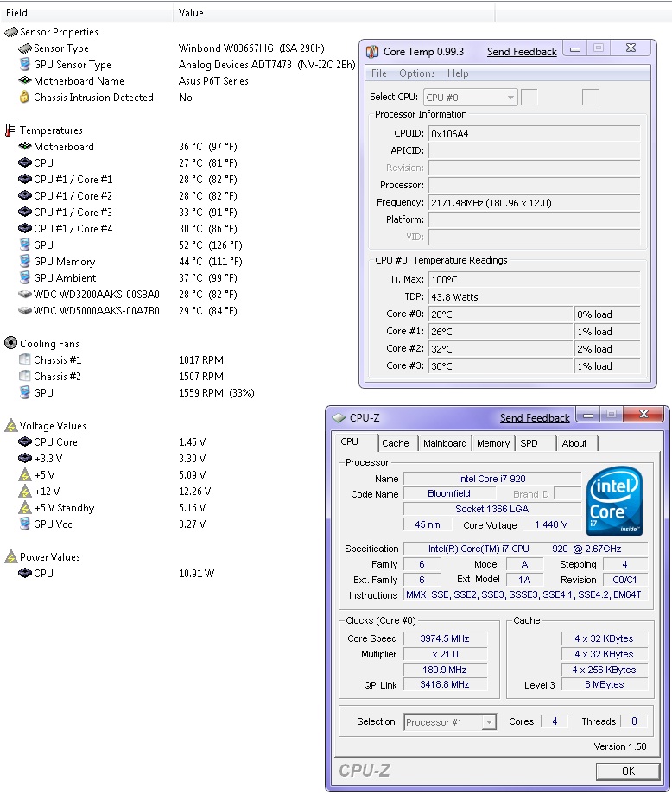Image resolution: width=672 pixels, height=794 pixels.
Task: Click the Voltage Values warning icon
Action: 10,425
